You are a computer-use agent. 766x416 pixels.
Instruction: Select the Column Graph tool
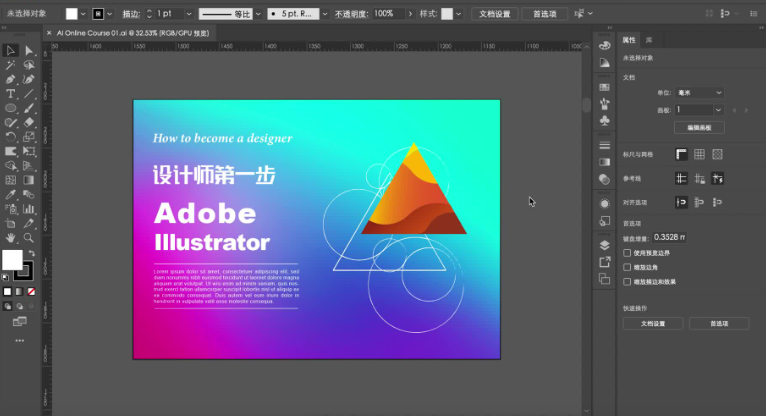[29, 209]
